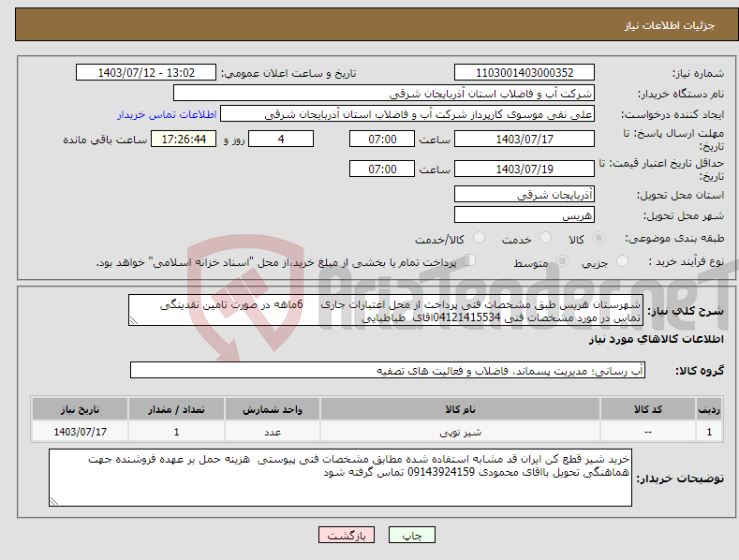Click the کد کالا cell showing --
Screen dimensions: 739x560
648,432
